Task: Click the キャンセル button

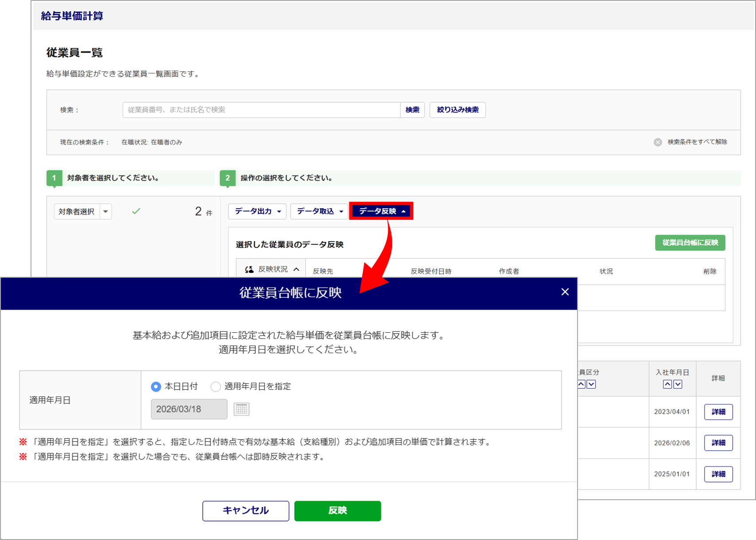Action: tap(245, 511)
